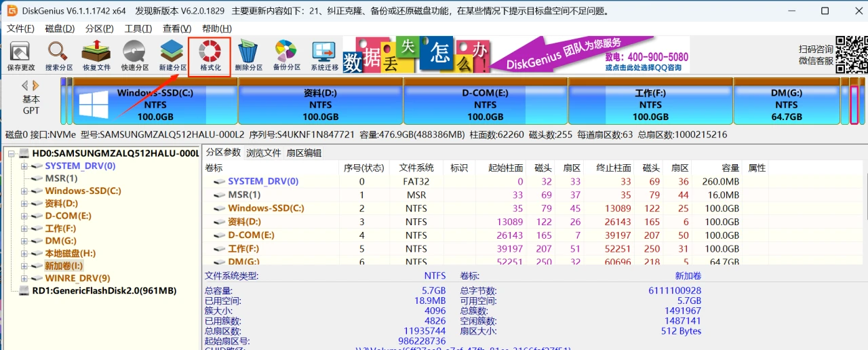Open the 工具(T) menu
This screenshot has width=868, height=350.
[138, 28]
